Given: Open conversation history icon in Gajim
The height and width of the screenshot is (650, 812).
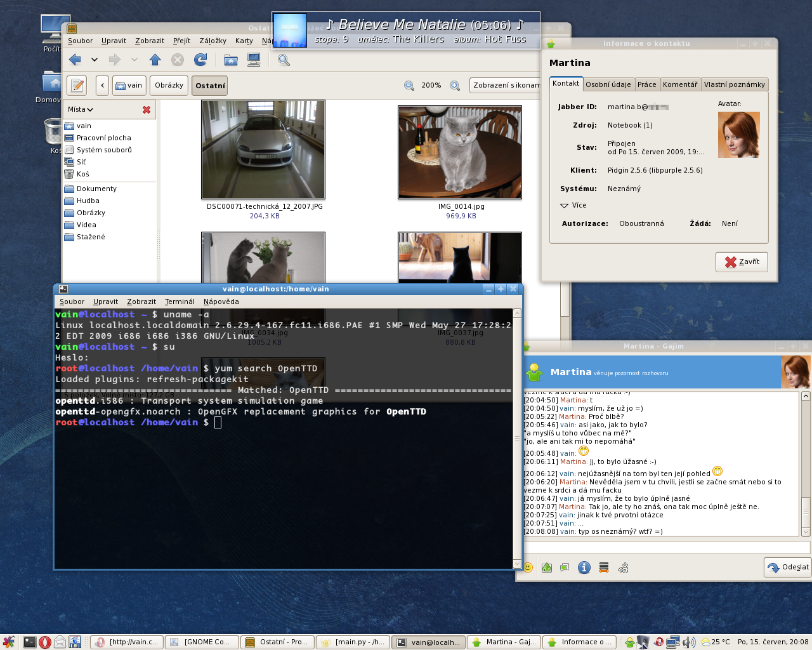Looking at the screenshot, I should tap(604, 567).
